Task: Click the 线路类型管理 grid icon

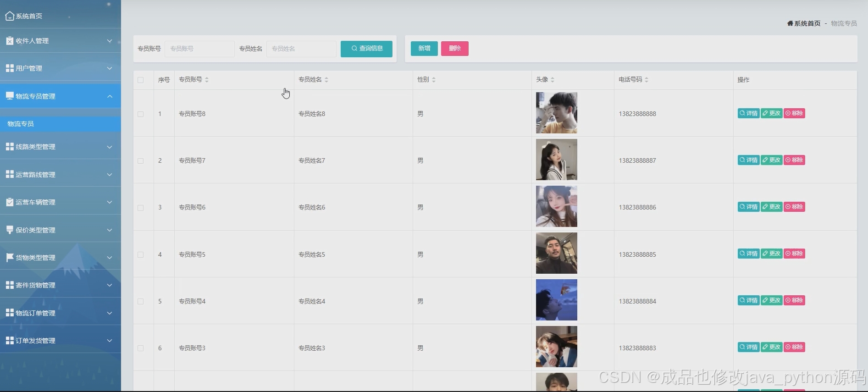Action: (10, 147)
